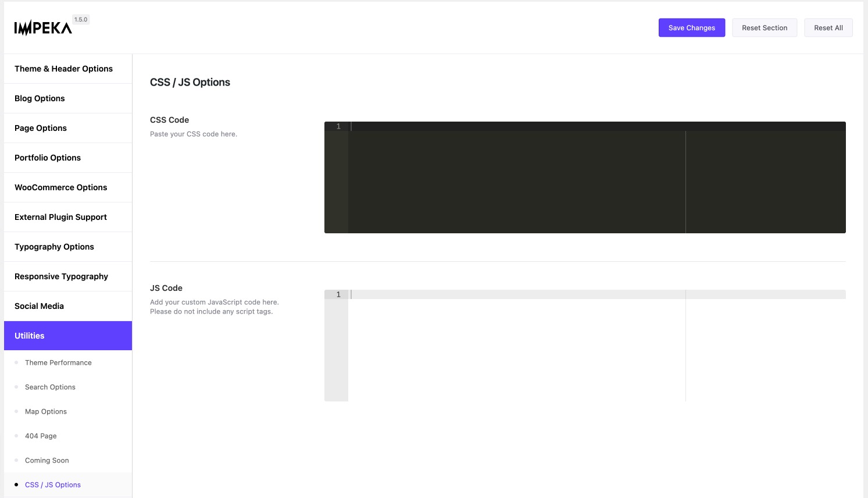Open Blog Options section
Screen dimensions: 868x498
coord(40,98)
